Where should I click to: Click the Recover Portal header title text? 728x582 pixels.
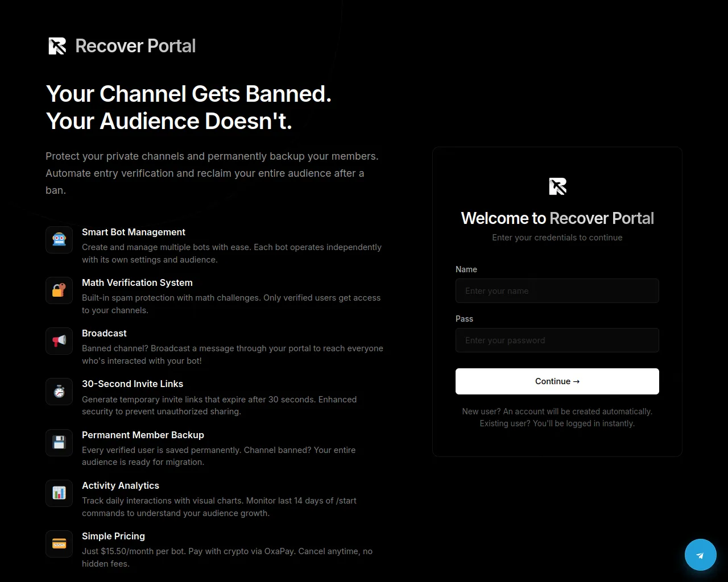coord(135,46)
